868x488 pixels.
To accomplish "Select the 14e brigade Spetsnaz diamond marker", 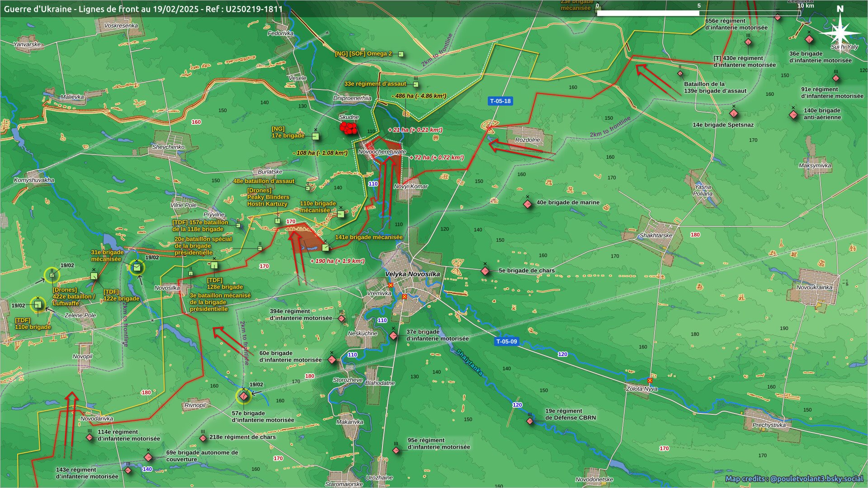I will [733, 113].
